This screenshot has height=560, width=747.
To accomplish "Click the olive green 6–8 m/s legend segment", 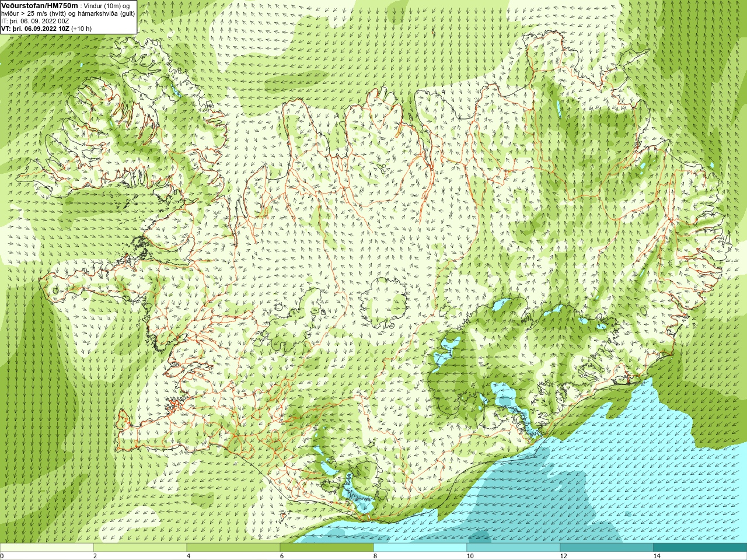I will point(327,548).
